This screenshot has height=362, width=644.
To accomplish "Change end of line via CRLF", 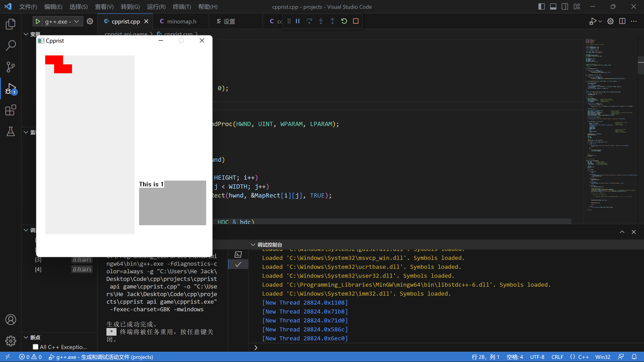I will coord(557,357).
